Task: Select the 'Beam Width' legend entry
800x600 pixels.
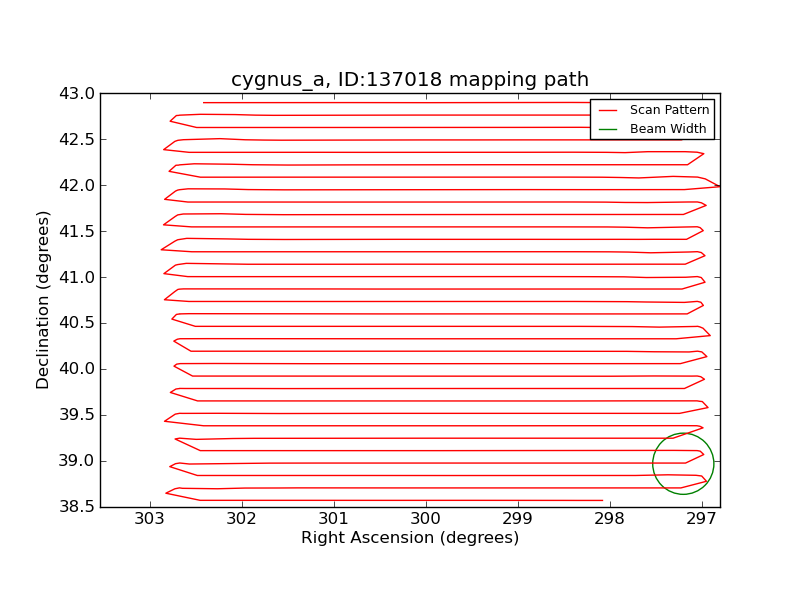Action: [667, 129]
